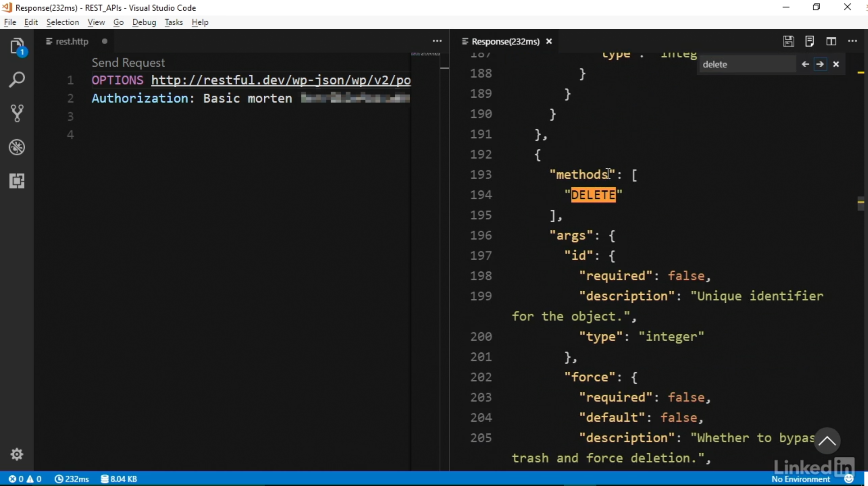The height and width of the screenshot is (486, 868).
Task: Click the find input containing "delete"
Action: tap(747, 64)
